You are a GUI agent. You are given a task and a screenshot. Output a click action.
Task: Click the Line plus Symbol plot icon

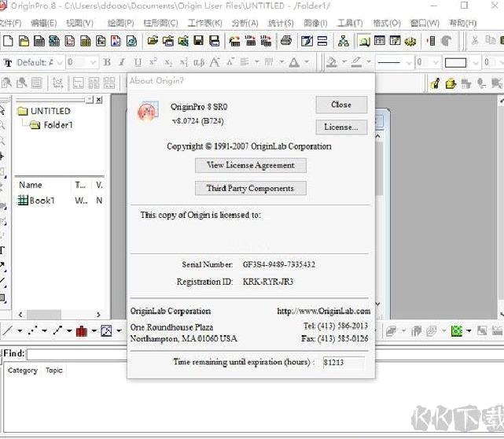[x=57, y=330]
